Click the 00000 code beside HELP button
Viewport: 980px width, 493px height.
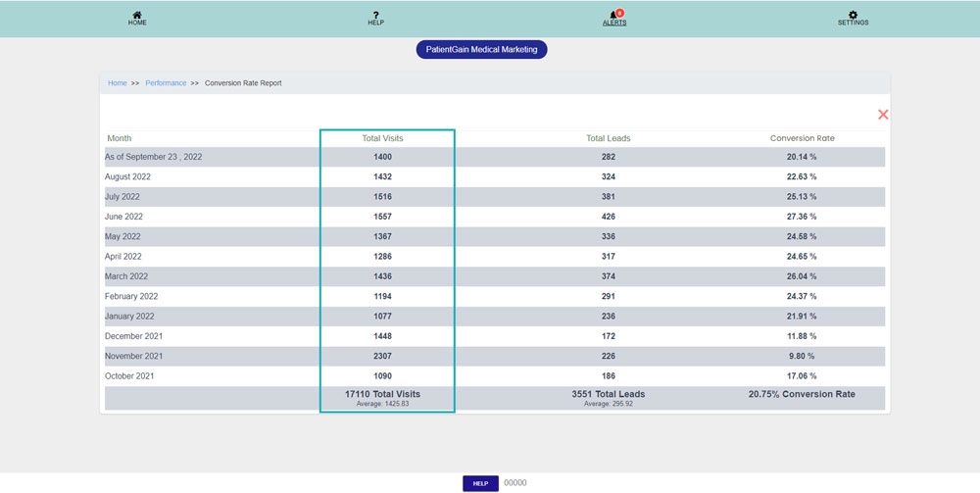pyautogui.click(x=515, y=483)
